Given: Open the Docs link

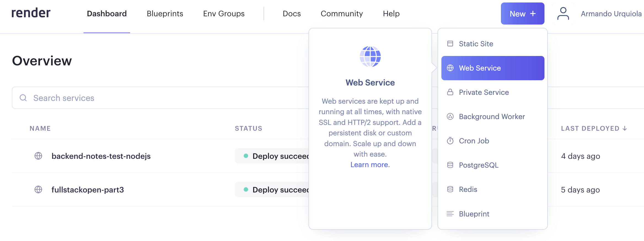Looking at the screenshot, I should (292, 14).
